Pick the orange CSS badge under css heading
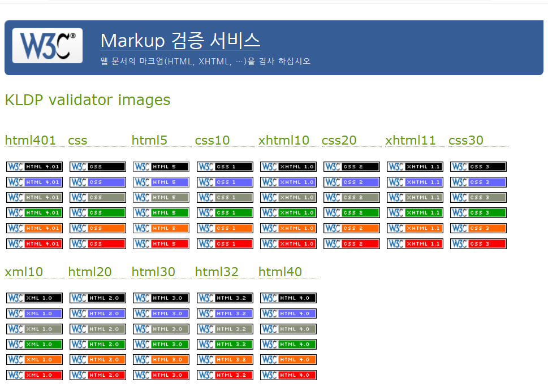The image size is (548, 392). tap(98, 228)
